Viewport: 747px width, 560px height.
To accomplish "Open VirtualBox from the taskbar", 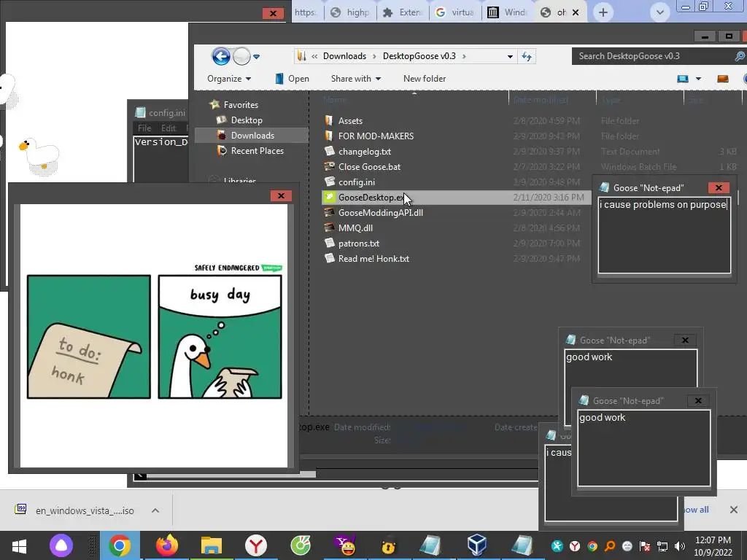I will pyautogui.click(x=476, y=545).
